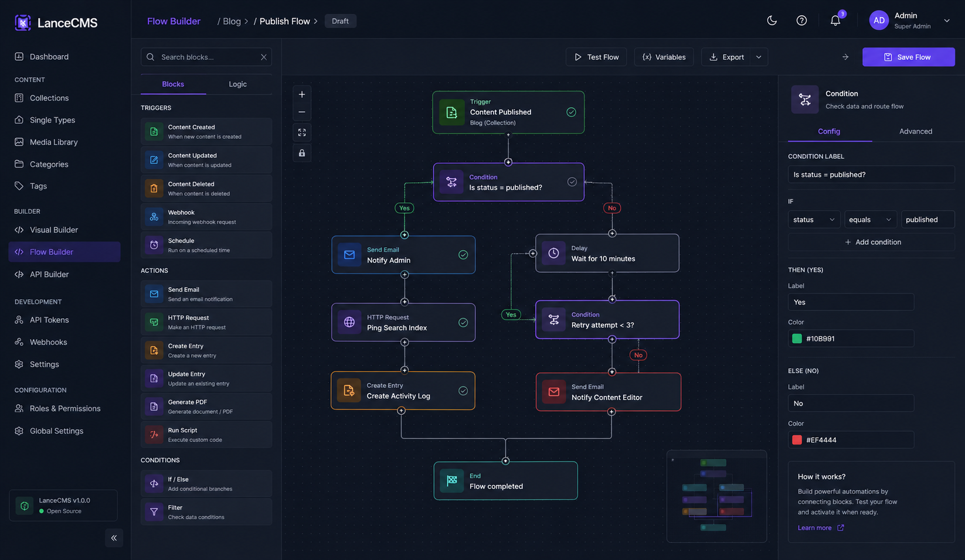This screenshot has width=965, height=560.
Task: Click the Add condition button
Action: coord(871,242)
